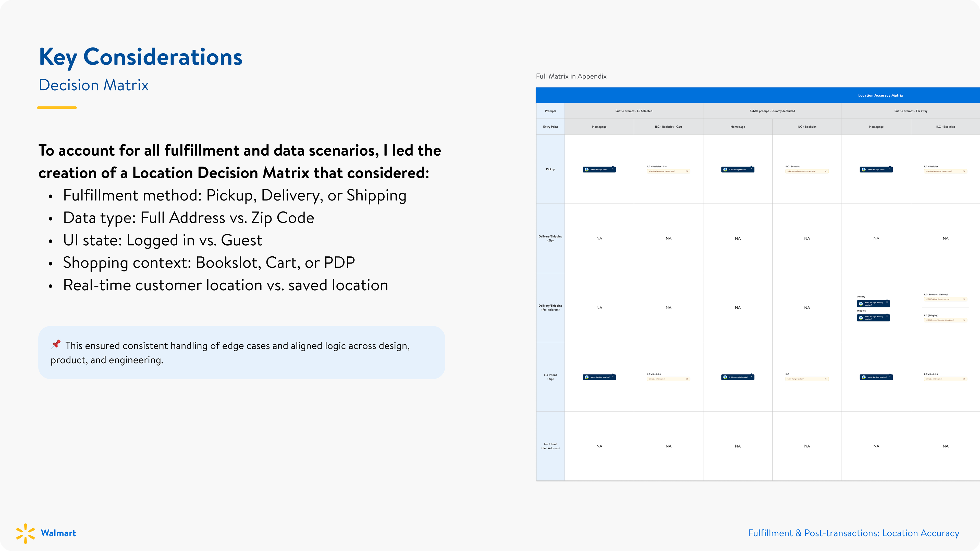
Task: Dismiss the Sacramento Supercenter banner with X
Action: (826, 171)
